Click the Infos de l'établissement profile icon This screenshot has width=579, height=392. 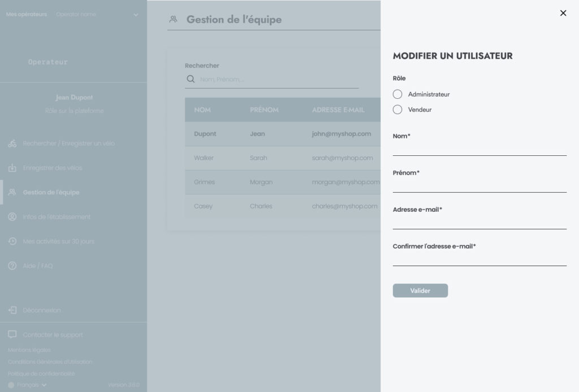12,217
